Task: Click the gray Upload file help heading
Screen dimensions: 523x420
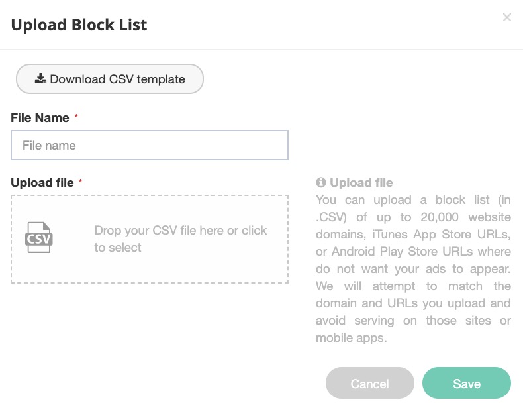Action: [361, 183]
